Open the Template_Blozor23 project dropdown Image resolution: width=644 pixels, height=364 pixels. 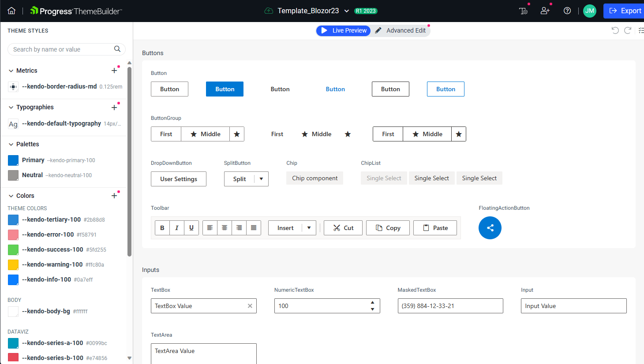pyautogui.click(x=347, y=11)
